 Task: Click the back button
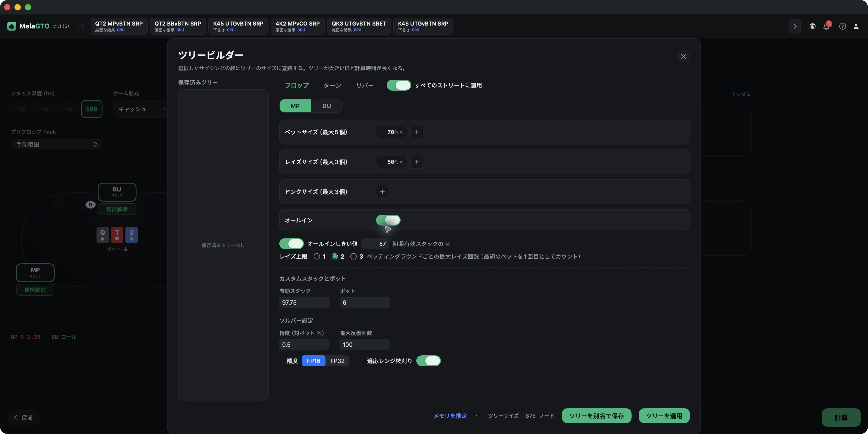[23, 418]
